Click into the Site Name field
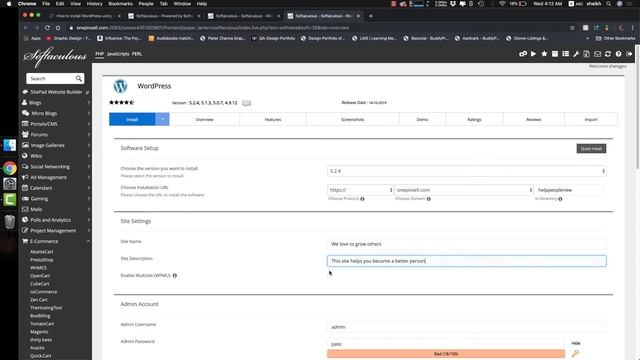 click(x=467, y=244)
